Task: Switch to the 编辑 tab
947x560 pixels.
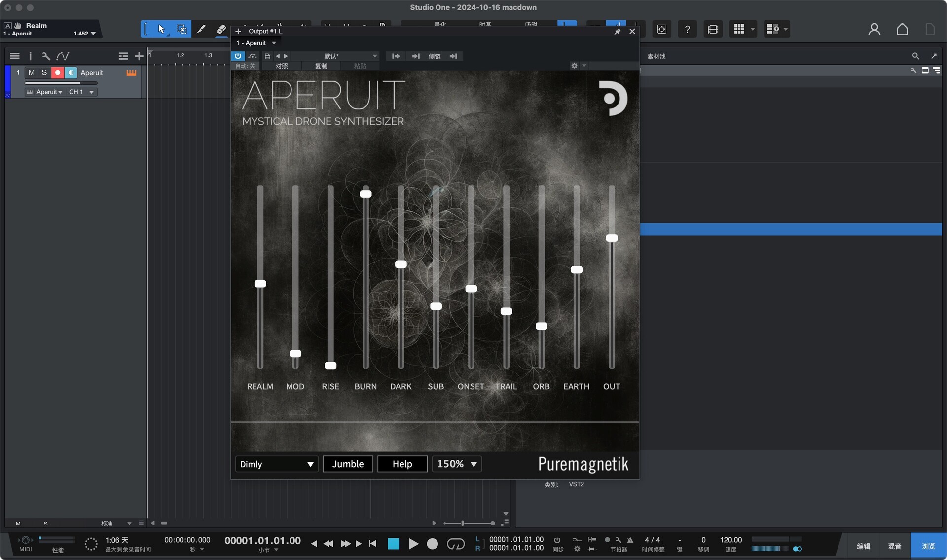Action: 863,546
